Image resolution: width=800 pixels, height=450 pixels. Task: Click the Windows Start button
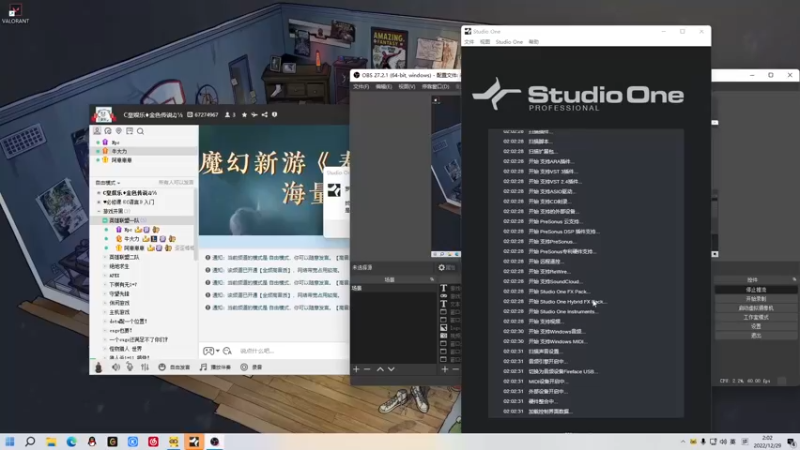click(x=10, y=441)
